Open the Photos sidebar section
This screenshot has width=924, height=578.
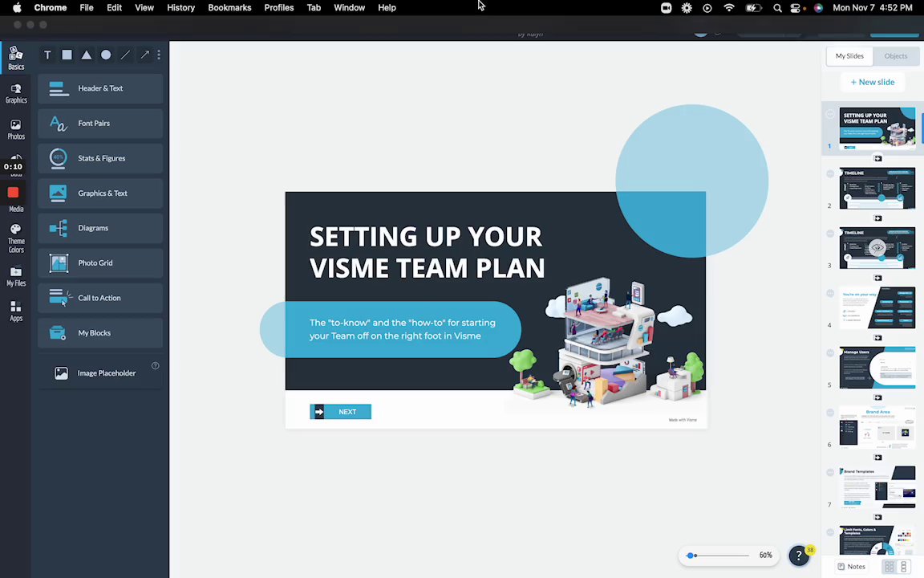[16, 129]
